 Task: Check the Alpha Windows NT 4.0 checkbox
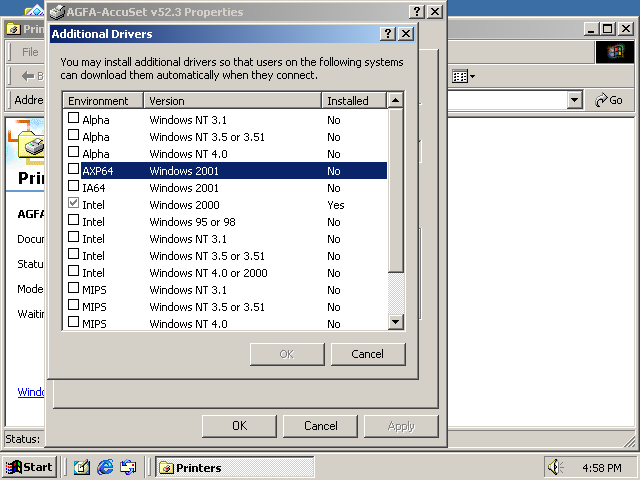[73, 152]
